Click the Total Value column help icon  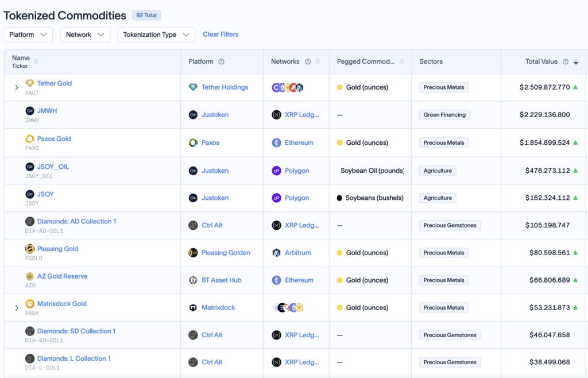pos(566,61)
